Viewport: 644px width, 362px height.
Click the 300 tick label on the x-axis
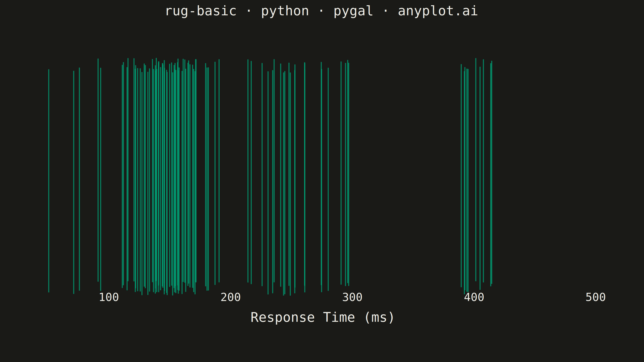point(352,297)
